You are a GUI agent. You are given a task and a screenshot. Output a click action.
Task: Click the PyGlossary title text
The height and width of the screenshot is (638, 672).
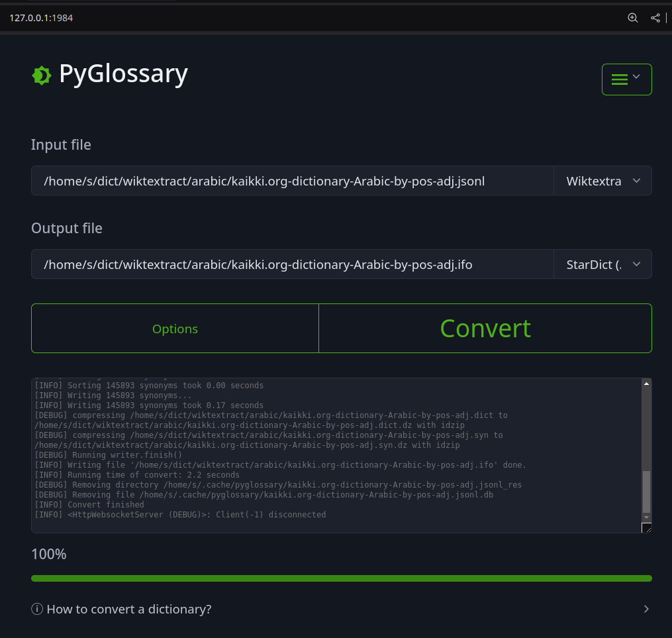pyautogui.click(x=123, y=74)
